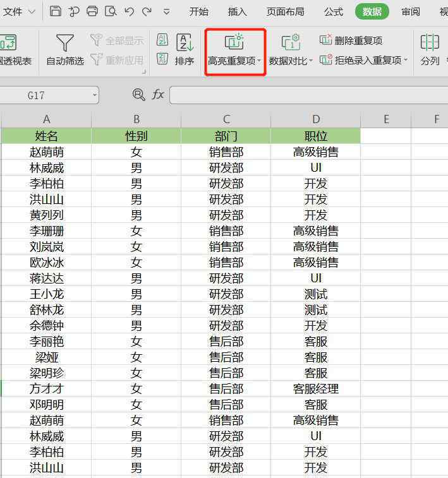Select the cell with 王小龙
The height and width of the screenshot is (478, 448).
click(x=46, y=294)
